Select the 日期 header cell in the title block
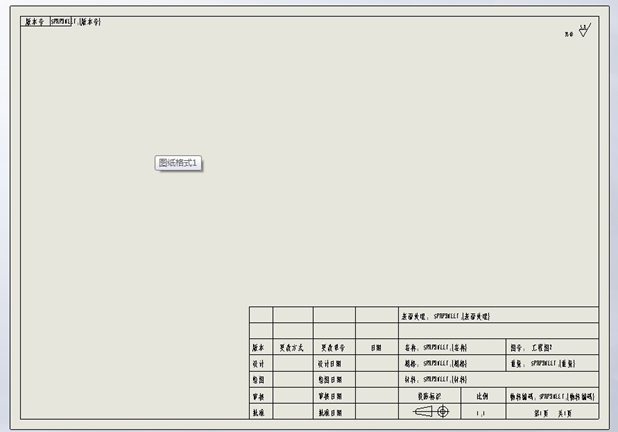The height and width of the screenshot is (432, 618). (376, 348)
